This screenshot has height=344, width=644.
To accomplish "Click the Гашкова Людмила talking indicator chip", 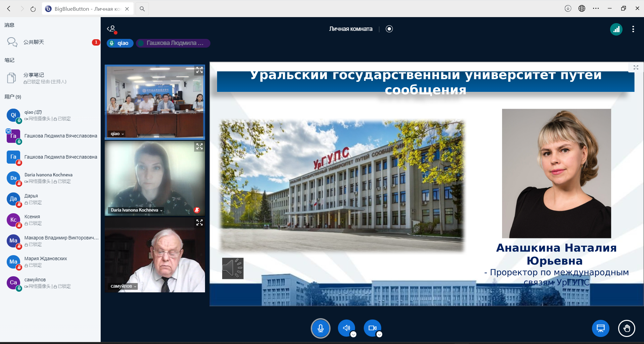I will (x=173, y=43).
